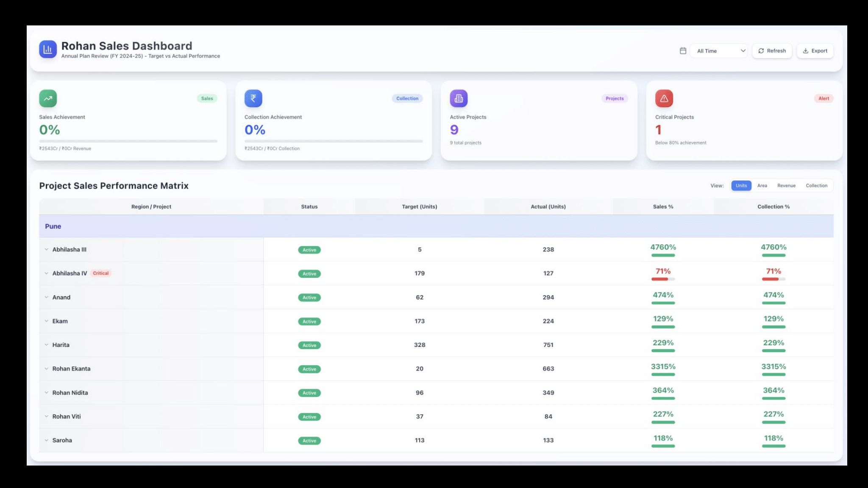Screen dimensions: 868x488
Task: Click the purple building projects icon
Action: click(459, 98)
